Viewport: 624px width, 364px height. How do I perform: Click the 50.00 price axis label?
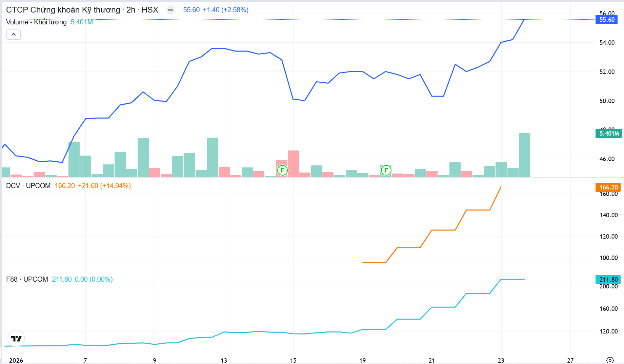607,101
